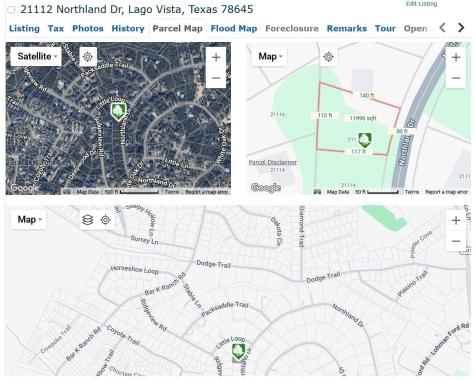Click the 80 ft parcel dimension label
Image resolution: width=475 pixels, height=380 pixels.
click(402, 131)
